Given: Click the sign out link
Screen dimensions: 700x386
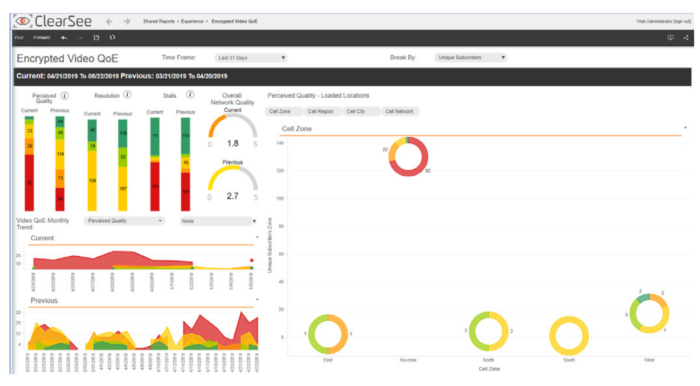Looking at the screenshot, I should [x=682, y=21].
